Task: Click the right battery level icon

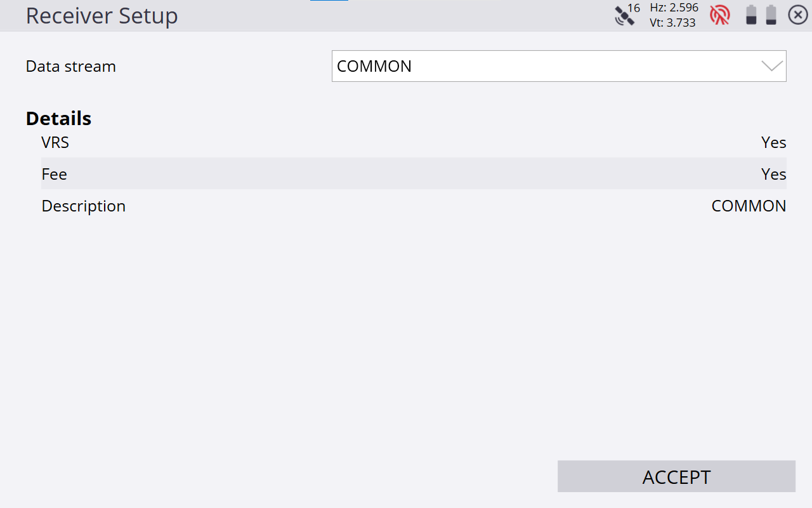Action: (771, 15)
